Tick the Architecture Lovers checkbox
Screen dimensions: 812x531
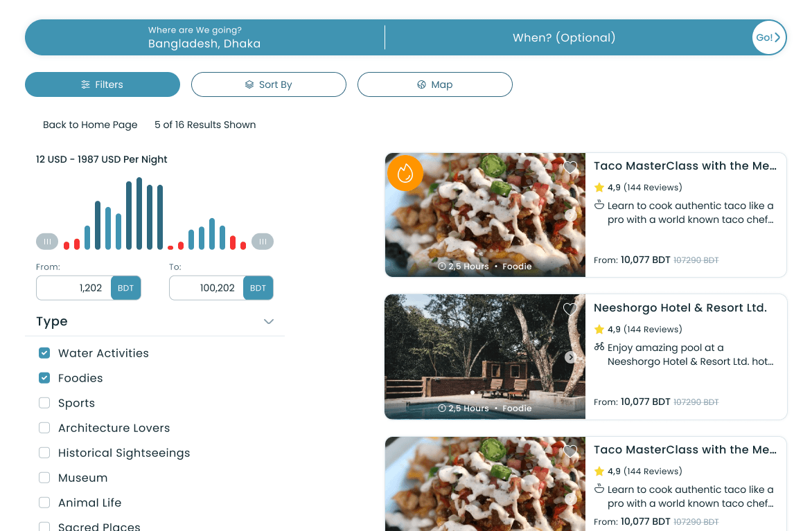click(44, 427)
